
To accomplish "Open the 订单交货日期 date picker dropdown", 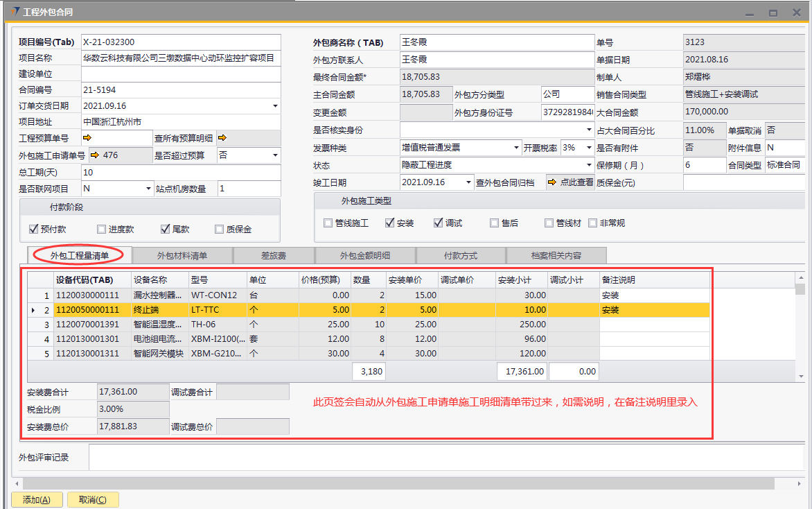I will click(x=275, y=106).
